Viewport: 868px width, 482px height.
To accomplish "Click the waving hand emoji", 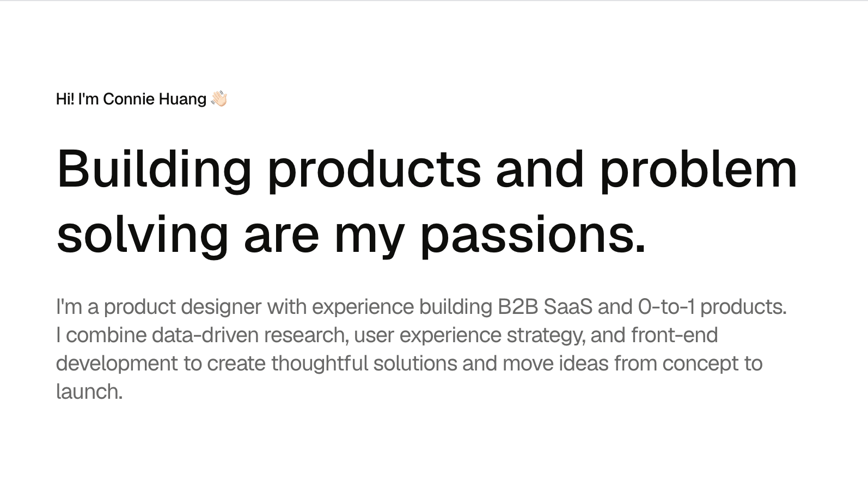I will (x=218, y=99).
